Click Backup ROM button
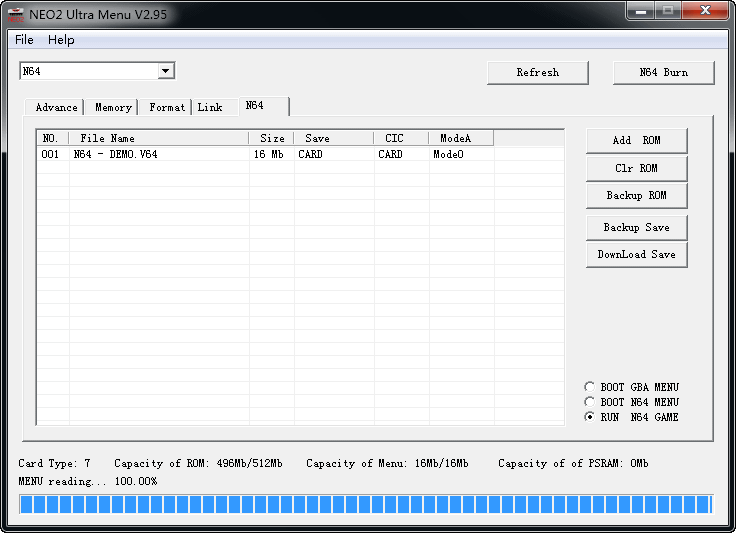This screenshot has height=533, width=736. pos(636,195)
